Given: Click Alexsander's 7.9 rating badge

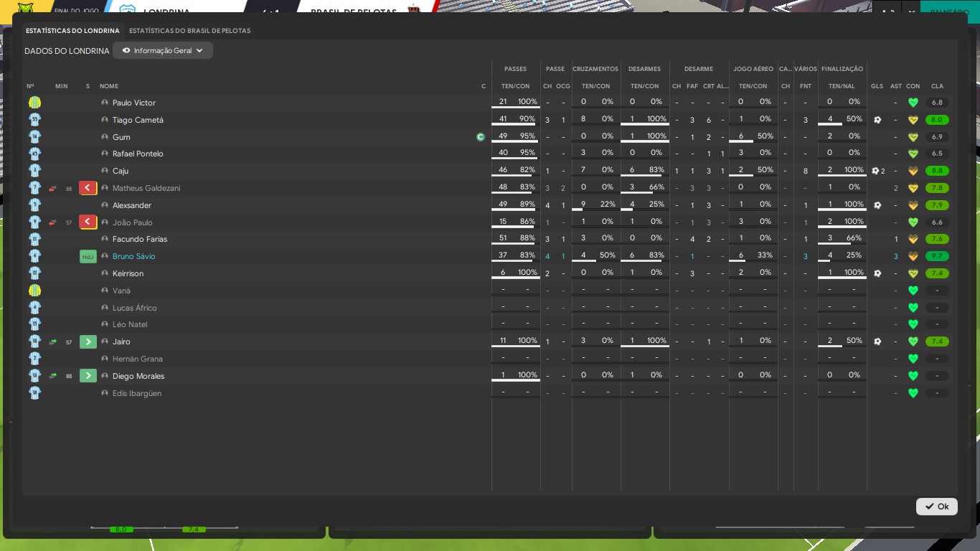Looking at the screenshot, I should click(x=937, y=205).
